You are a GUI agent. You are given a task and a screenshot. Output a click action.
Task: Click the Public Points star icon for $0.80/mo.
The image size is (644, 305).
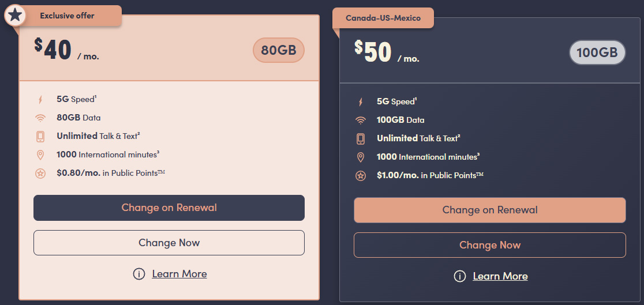[x=40, y=173]
